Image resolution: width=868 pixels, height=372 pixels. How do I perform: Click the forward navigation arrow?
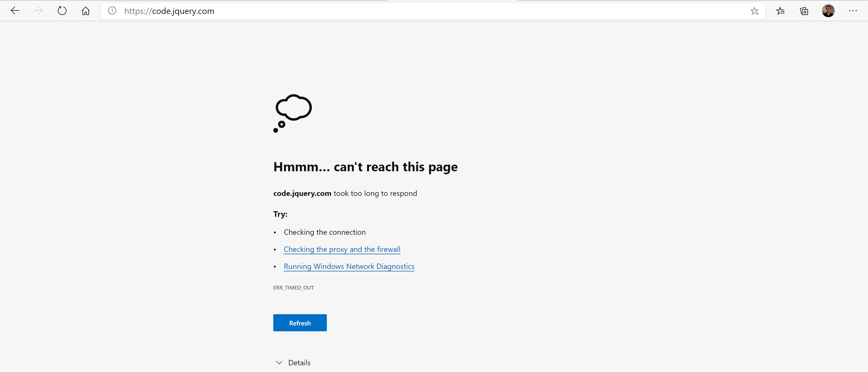(x=39, y=11)
